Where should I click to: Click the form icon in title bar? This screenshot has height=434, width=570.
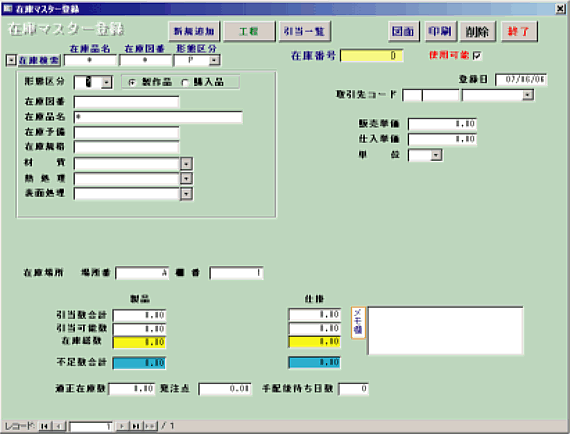tap(8, 8)
